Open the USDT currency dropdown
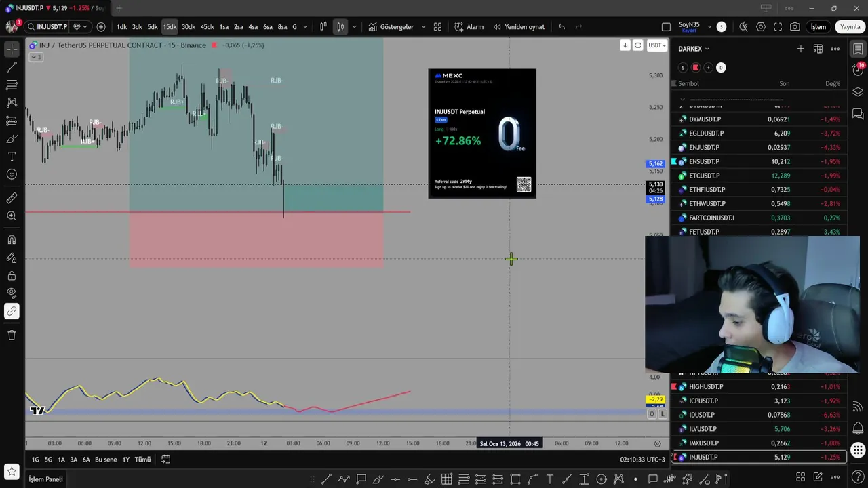Screen dimensions: 868x488 coord(657,45)
